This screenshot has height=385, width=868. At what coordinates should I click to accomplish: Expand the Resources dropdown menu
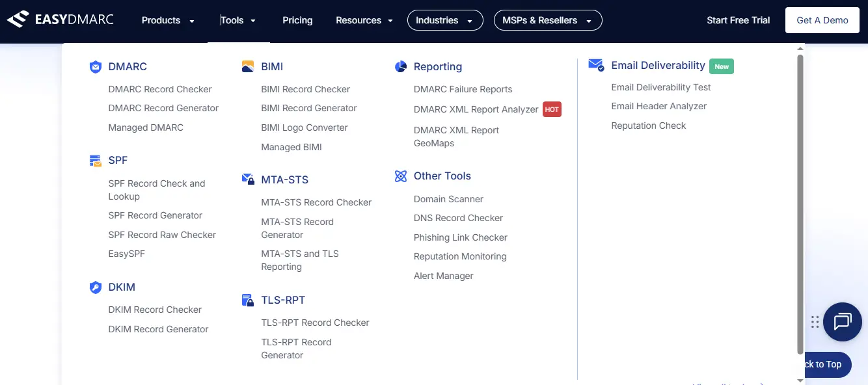point(364,20)
